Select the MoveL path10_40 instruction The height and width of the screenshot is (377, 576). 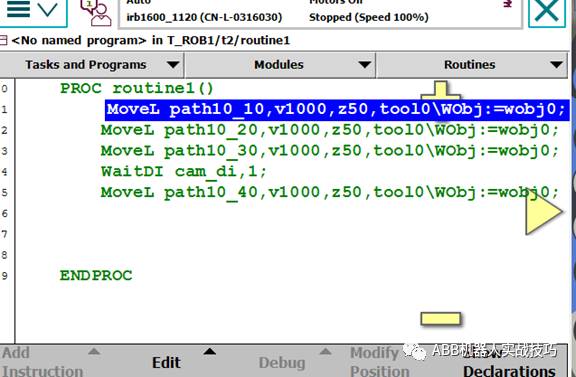(330, 193)
